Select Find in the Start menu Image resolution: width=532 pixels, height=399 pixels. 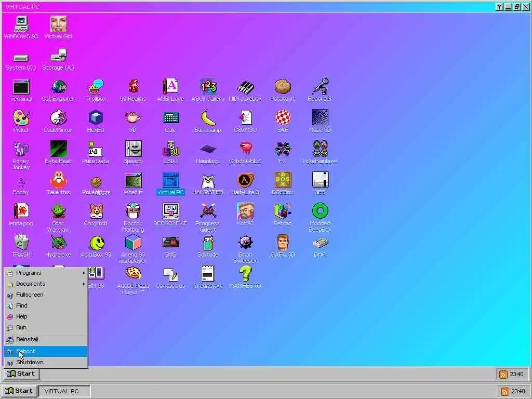46,305
